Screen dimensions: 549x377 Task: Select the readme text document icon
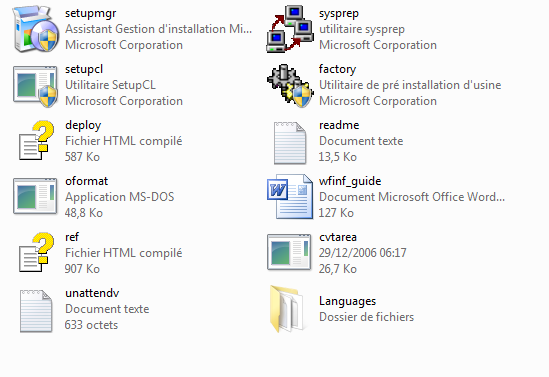(x=290, y=143)
